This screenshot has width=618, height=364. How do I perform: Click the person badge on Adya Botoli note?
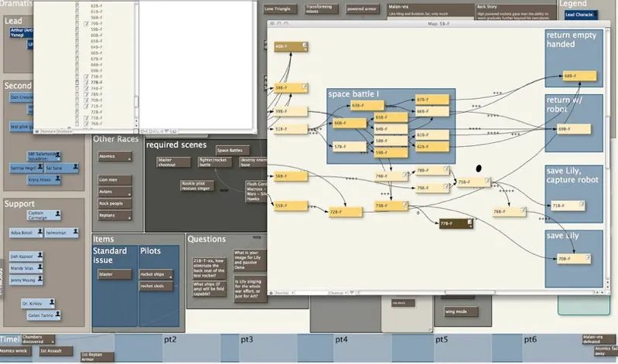pyautogui.click(x=39, y=232)
